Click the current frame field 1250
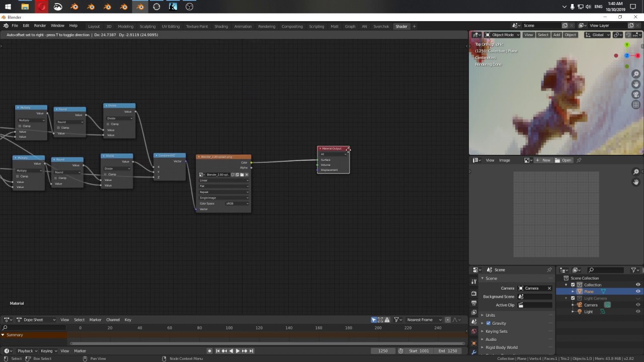The image size is (644, 362). pos(383,351)
